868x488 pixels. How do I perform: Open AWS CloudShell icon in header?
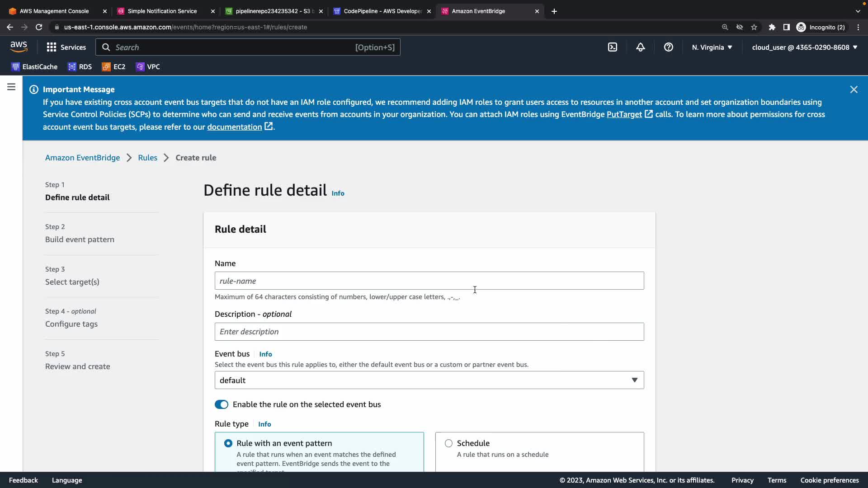click(613, 47)
